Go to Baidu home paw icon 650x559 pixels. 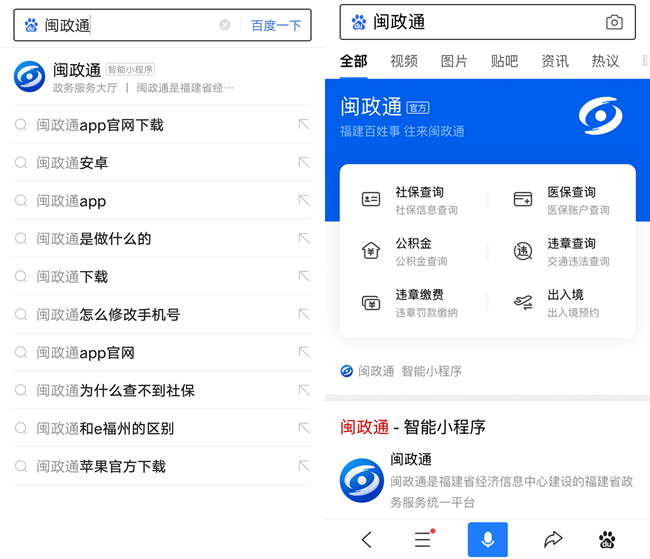[x=607, y=539]
